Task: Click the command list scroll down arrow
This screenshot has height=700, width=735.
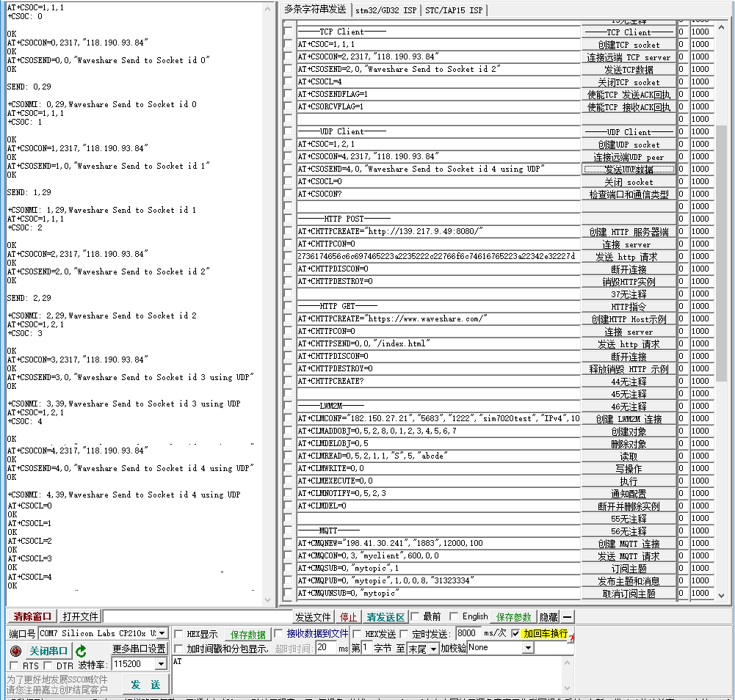Action: coord(721,596)
